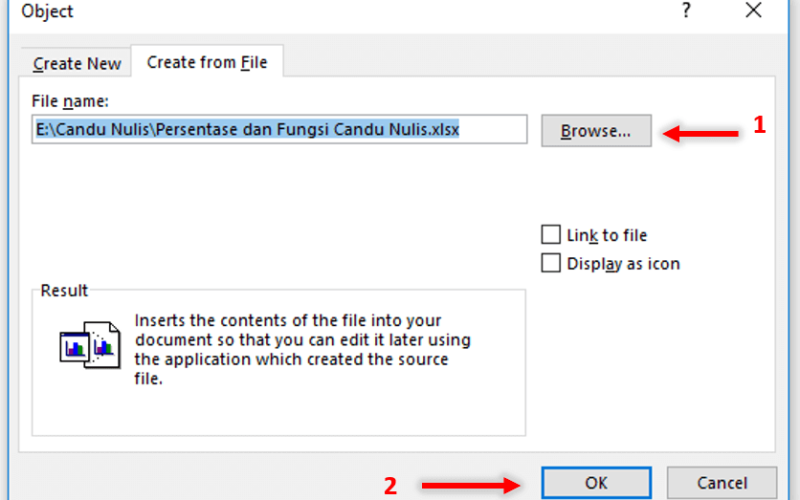800x500 pixels.
Task: Click the Link to file label text
Action: click(607, 235)
